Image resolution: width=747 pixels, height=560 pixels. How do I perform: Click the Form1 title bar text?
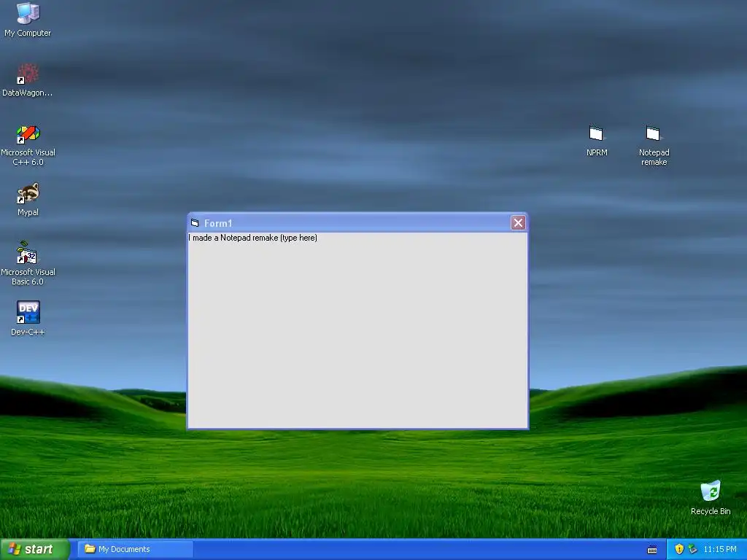217,223
